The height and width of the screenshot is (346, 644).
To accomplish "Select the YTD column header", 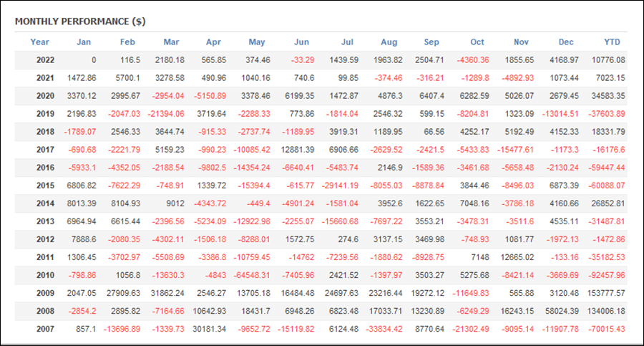I will (x=612, y=42).
